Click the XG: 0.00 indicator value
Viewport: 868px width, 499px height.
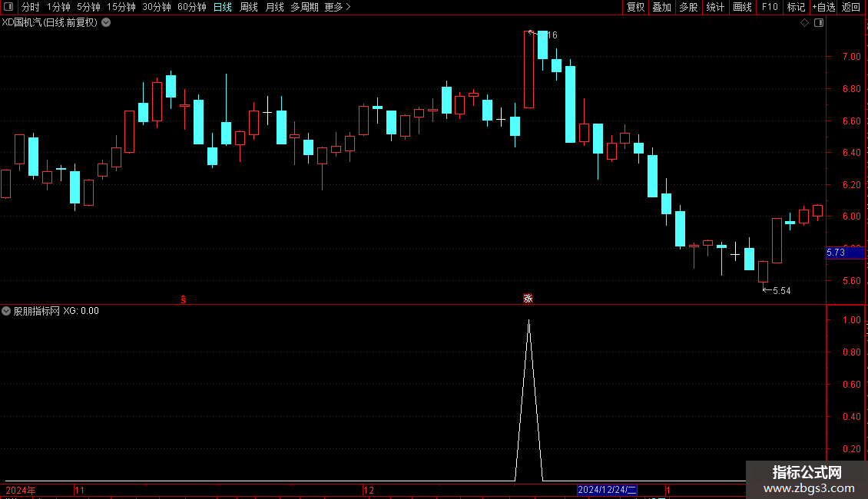click(81, 311)
